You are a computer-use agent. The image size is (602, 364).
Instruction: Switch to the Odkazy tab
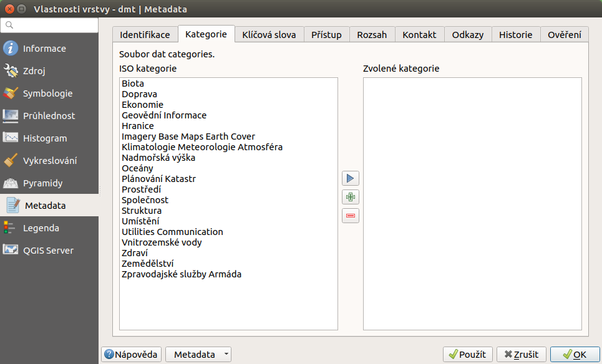click(x=468, y=34)
